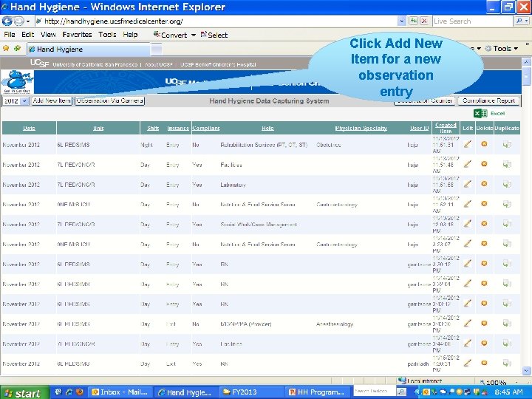Duplicate the Rehabilitation Services row
This screenshot has width=532, height=399.
pos(507,145)
